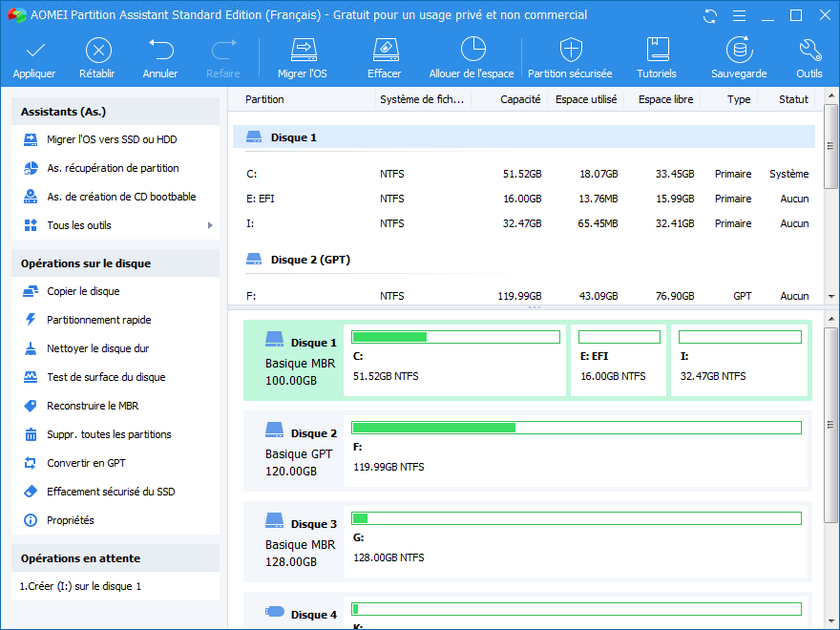The width and height of the screenshot is (840, 630).
Task: Click Migrer l'OS vers SSD ou HDD
Action: pos(112,139)
